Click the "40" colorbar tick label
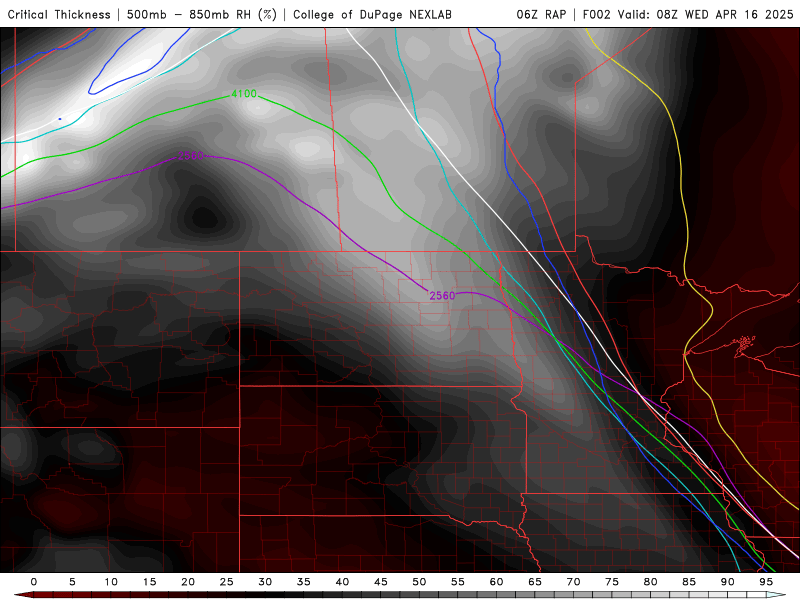800x600 pixels. tap(342, 582)
